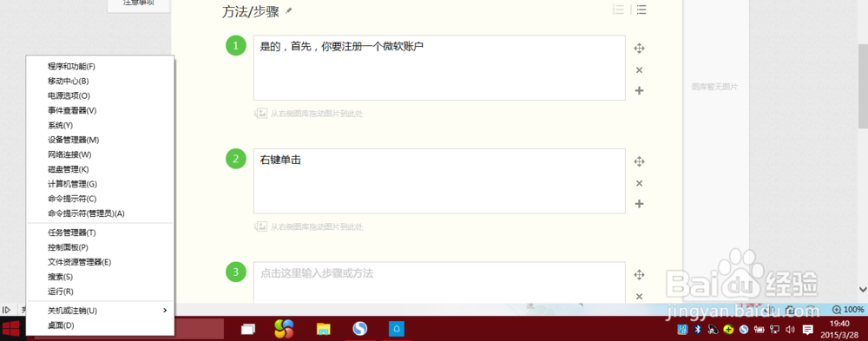Click the network connection tray icon
This screenshot has width=868, height=341.
(775, 330)
